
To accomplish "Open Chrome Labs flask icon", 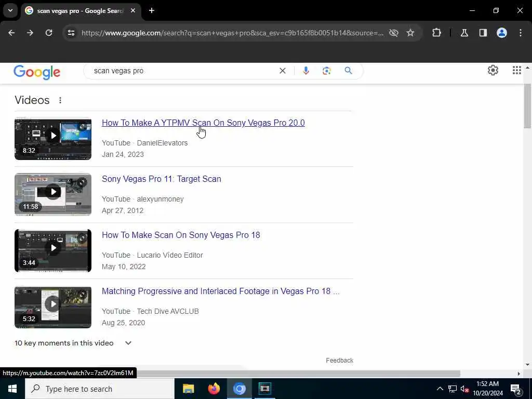I will (x=464, y=33).
